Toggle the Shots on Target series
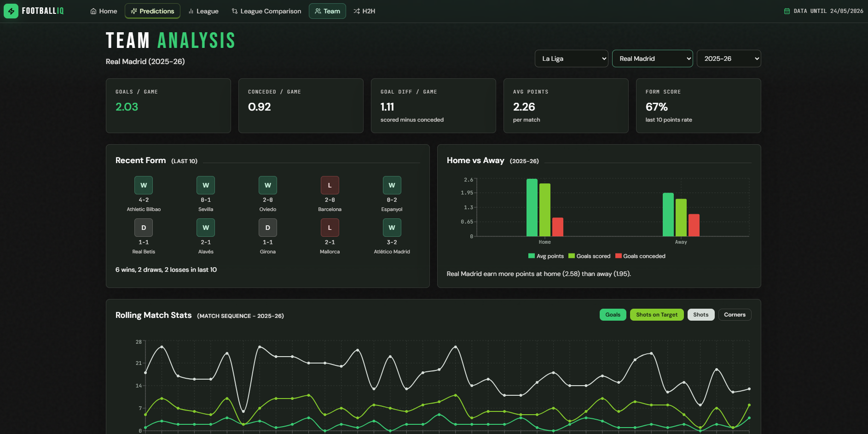Screen dimensions: 868x434 (657, 315)
